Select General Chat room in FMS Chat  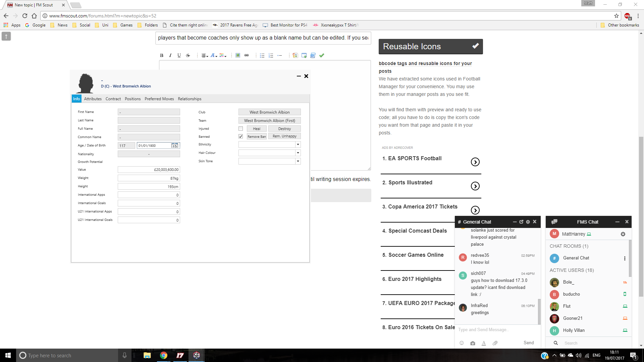pos(576,258)
